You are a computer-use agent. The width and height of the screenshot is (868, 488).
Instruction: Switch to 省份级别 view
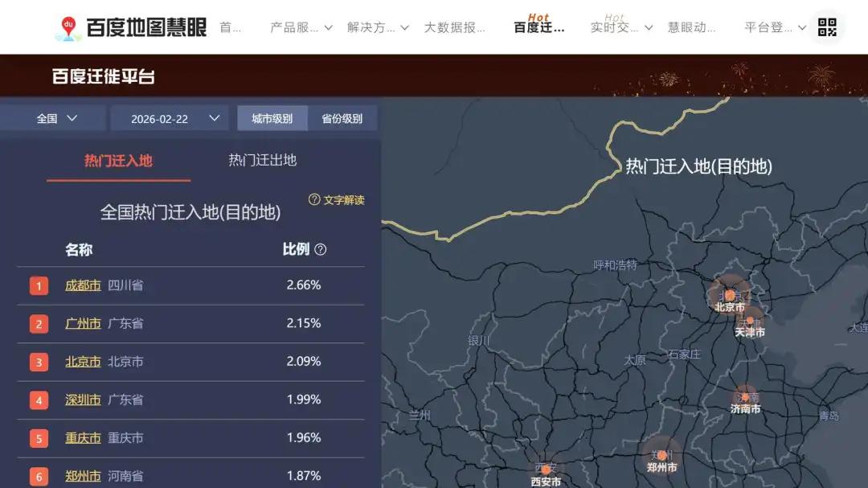click(342, 117)
